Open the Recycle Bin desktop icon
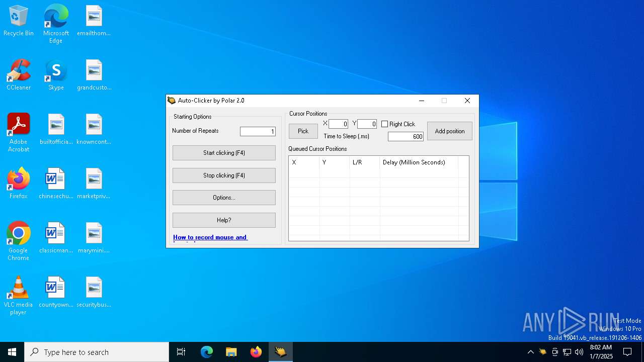Screen dimensions: 644x362 [x=19, y=21]
